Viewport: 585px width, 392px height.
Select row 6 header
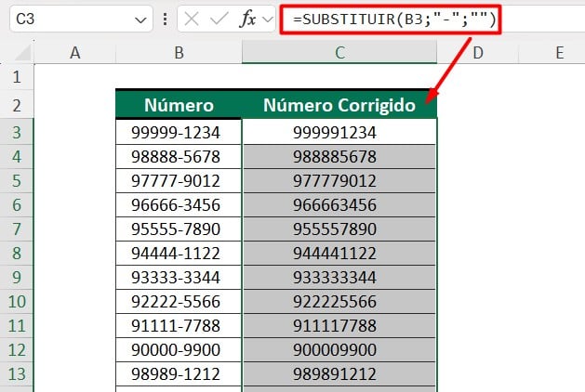pyautogui.click(x=17, y=205)
